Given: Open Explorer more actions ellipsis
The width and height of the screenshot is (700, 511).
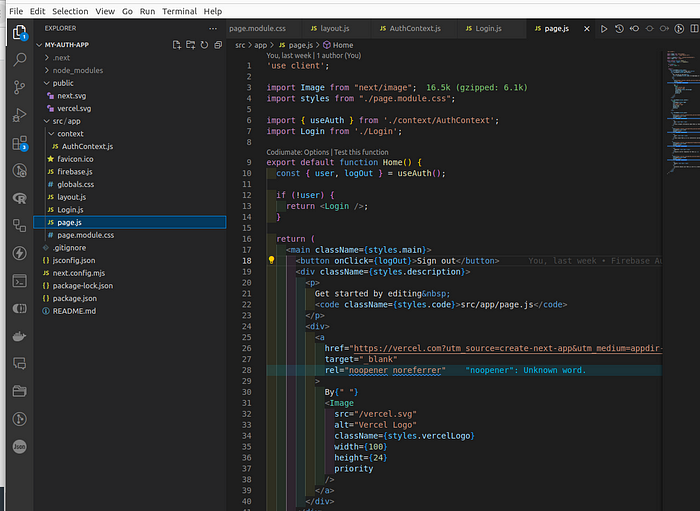Looking at the screenshot, I should 213,29.
